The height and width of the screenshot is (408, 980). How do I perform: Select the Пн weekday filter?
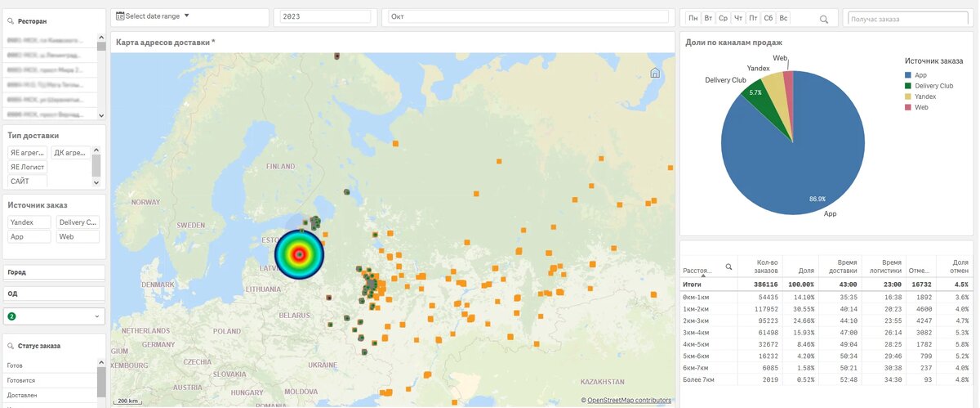pos(693,17)
